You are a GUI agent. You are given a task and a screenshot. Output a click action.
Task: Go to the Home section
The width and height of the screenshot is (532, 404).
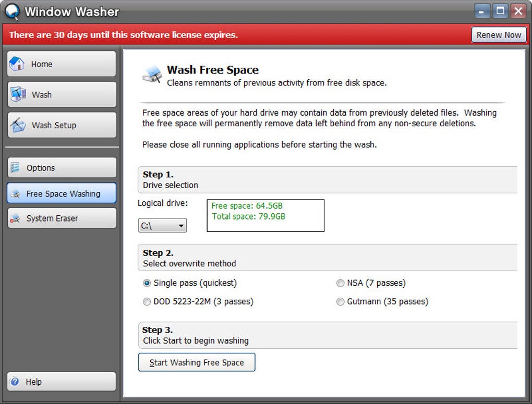pos(62,64)
